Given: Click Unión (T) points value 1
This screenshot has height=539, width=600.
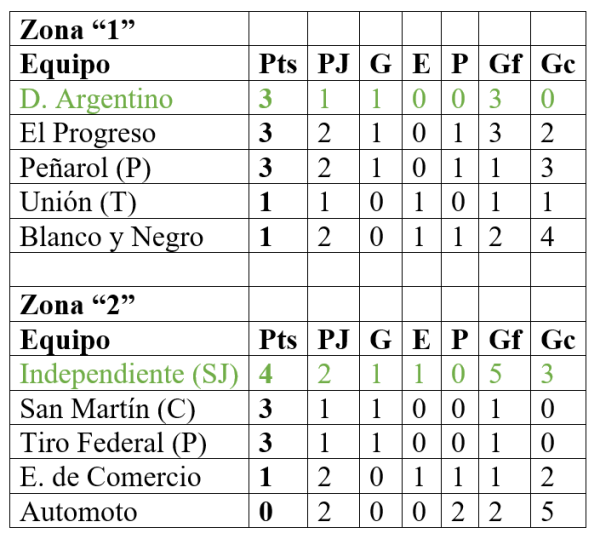Looking at the screenshot, I should point(265,202).
